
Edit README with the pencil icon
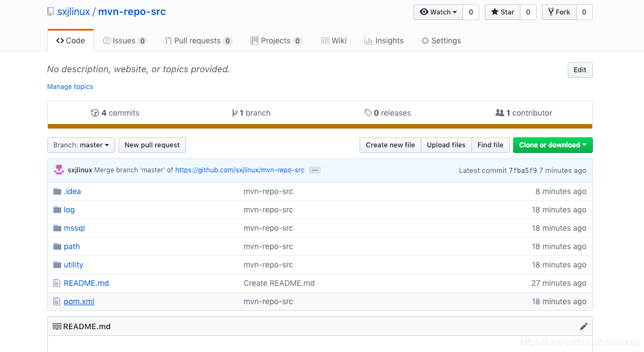(x=584, y=326)
